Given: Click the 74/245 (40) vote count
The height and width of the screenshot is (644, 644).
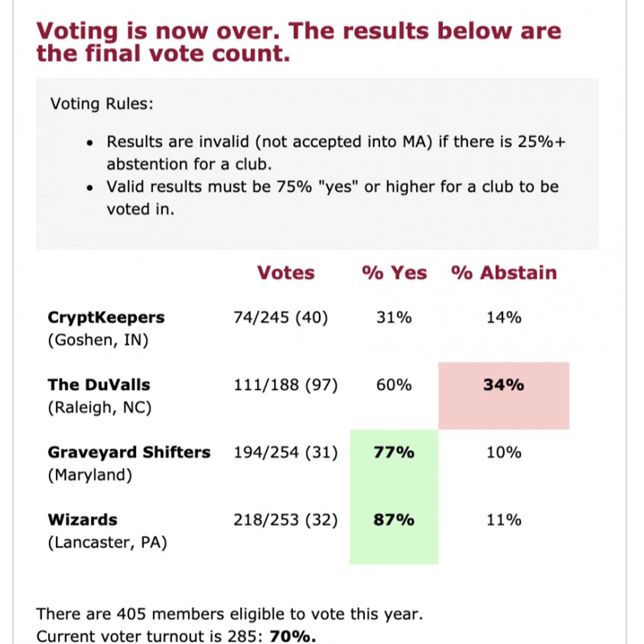Looking at the screenshot, I should click(x=280, y=317).
